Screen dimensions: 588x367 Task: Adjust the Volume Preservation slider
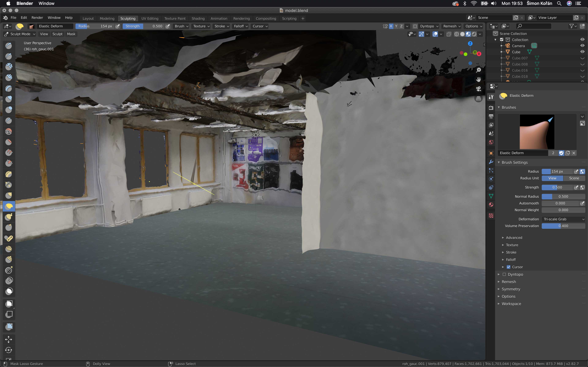563,226
